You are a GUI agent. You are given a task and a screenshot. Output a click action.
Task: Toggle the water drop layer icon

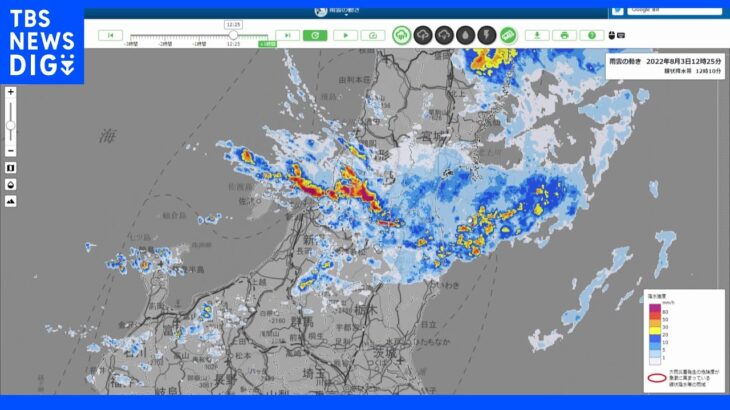[x=465, y=35]
